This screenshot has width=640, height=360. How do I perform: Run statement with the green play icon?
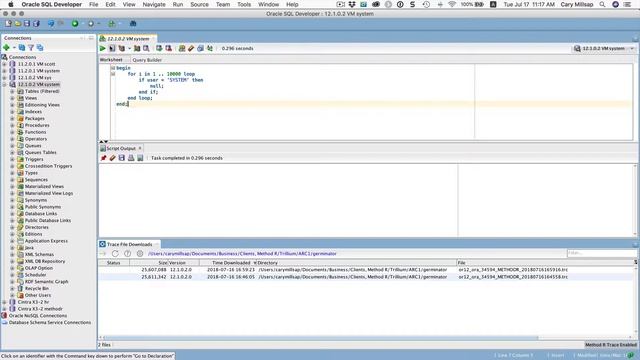[x=102, y=48]
